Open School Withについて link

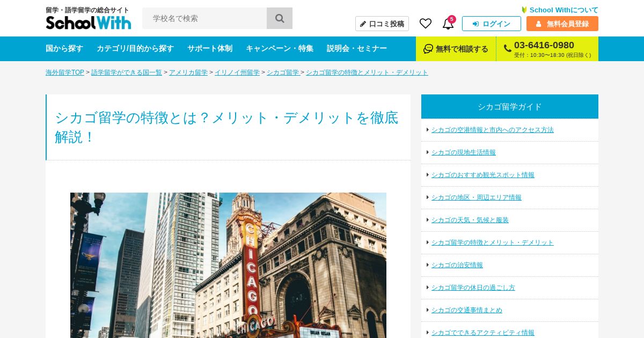(x=563, y=10)
